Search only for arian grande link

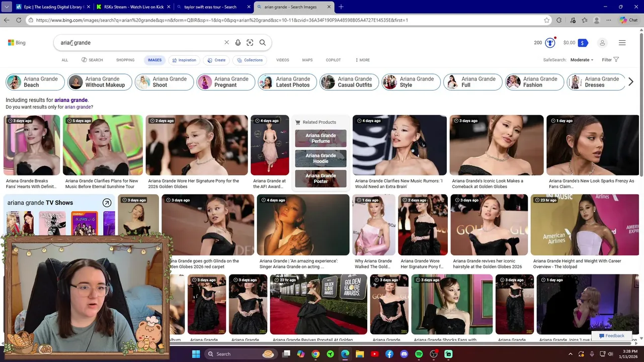[x=77, y=107]
